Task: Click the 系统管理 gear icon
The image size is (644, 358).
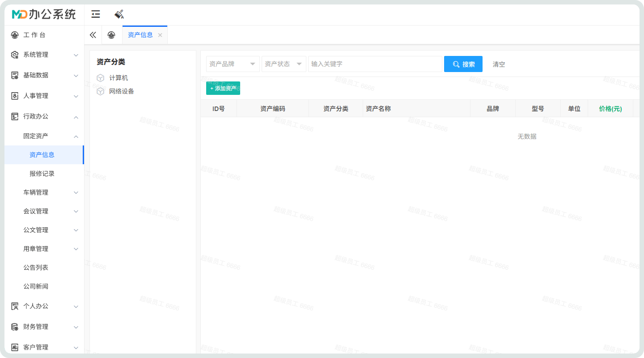Action: pyautogui.click(x=15, y=55)
